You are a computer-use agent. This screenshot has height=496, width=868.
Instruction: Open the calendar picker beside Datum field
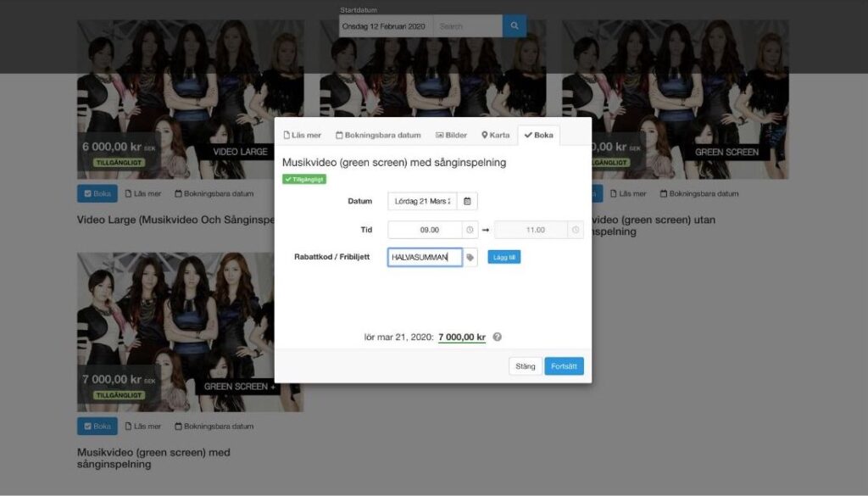467,201
